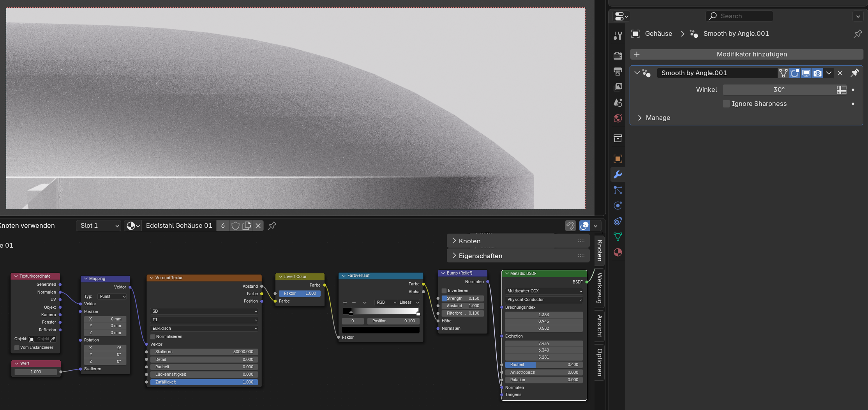Duplicate material with the new material icon
Viewport: 868px width, 410px height.
(247, 226)
